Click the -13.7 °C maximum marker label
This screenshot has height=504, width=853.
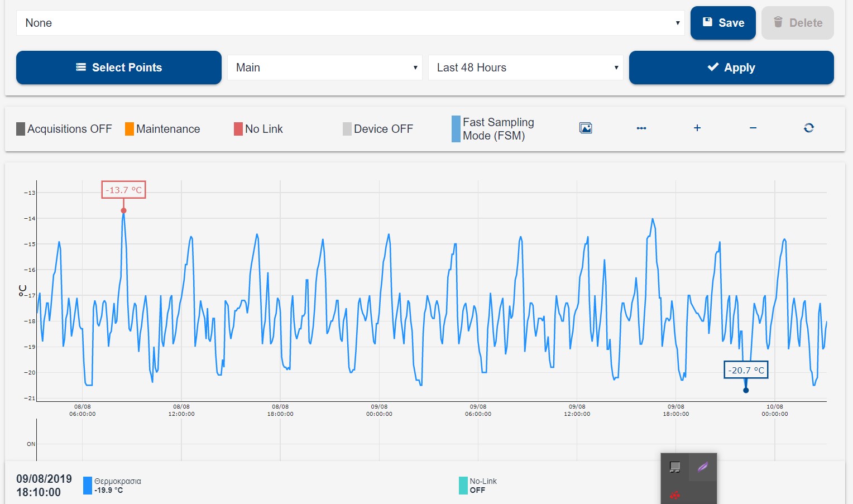pyautogui.click(x=123, y=190)
